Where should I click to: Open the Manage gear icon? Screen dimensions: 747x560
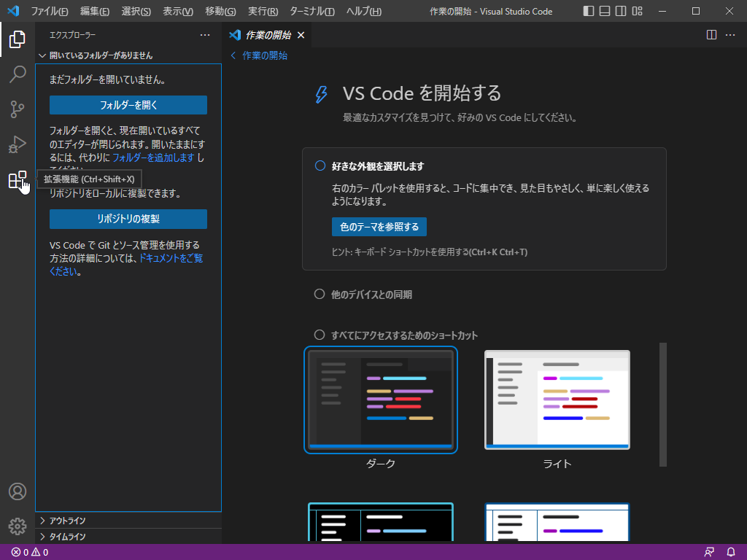pyautogui.click(x=18, y=526)
